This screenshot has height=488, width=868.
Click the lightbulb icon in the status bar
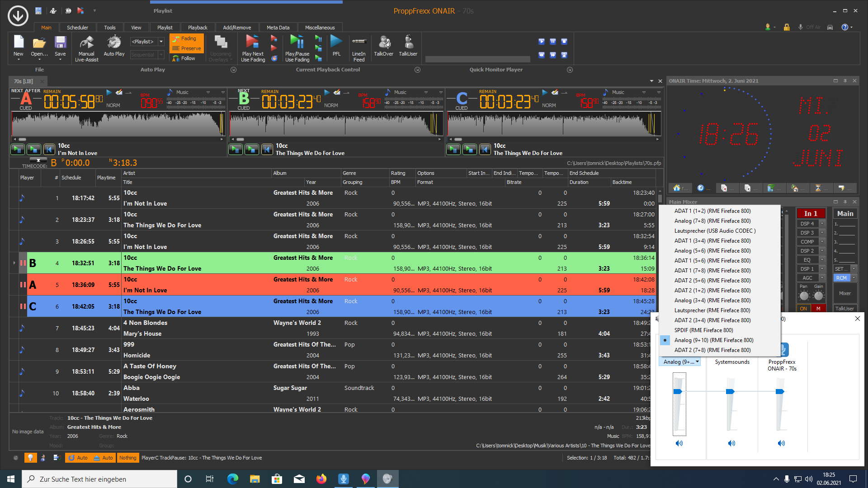tap(30, 458)
